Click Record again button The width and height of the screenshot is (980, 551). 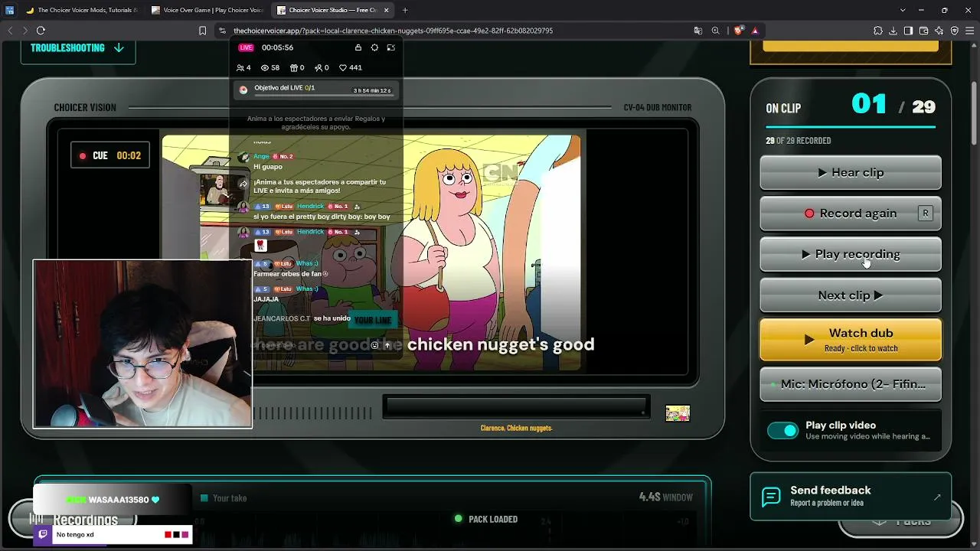click(x=851, y=214)
